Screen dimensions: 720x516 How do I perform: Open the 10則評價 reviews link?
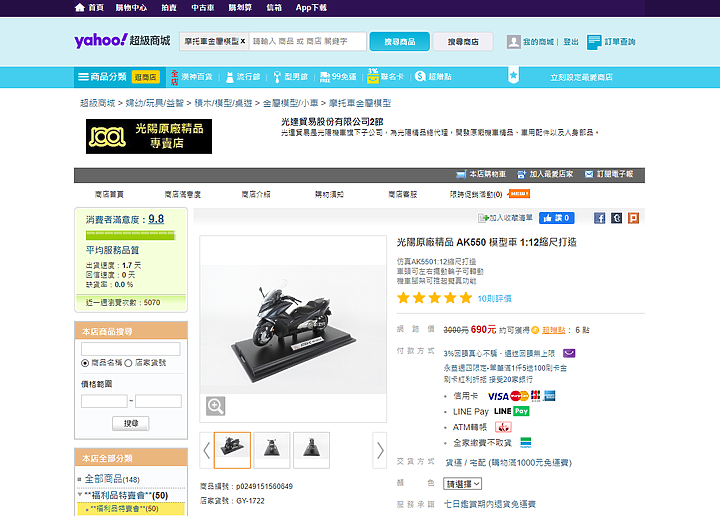pyautogui.click(x=495, y=299)
